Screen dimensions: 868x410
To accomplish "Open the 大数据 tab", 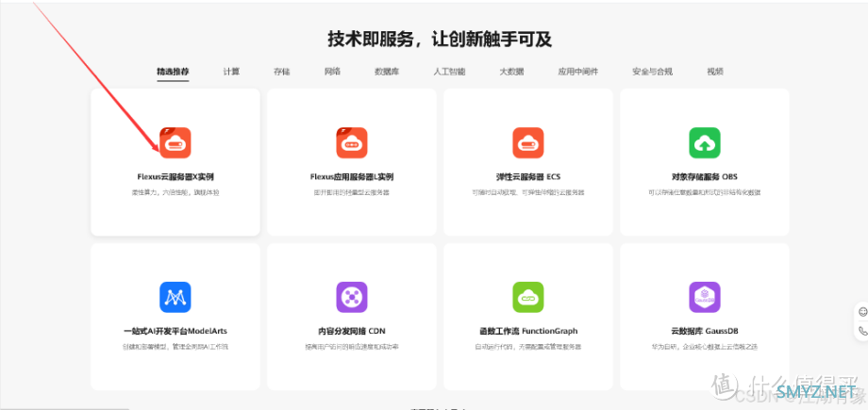I will point(511,72).
